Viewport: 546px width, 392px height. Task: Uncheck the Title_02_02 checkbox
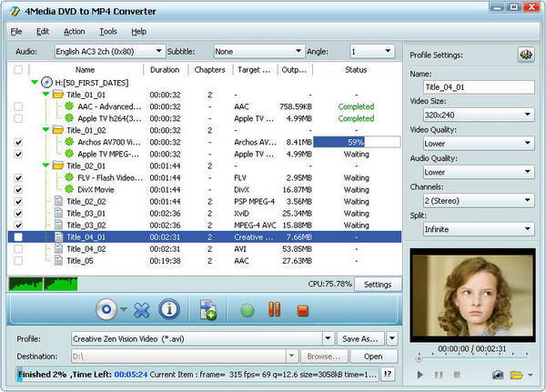(x=18, y=201)
